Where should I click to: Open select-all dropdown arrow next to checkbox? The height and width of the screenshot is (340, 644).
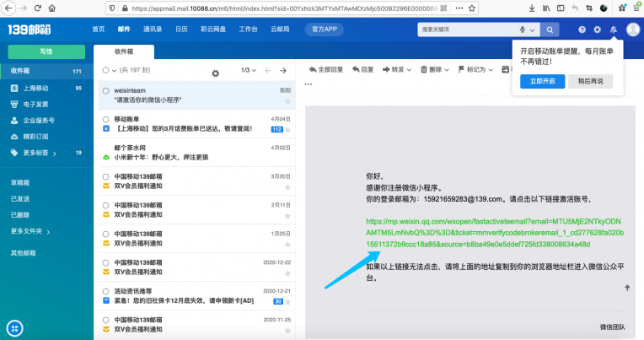click(x=114, y=71)
